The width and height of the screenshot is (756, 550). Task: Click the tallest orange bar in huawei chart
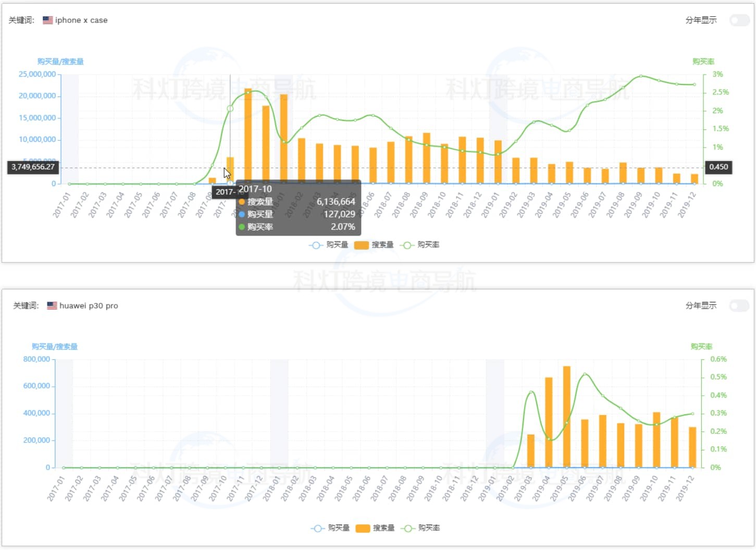pos(566,417)
